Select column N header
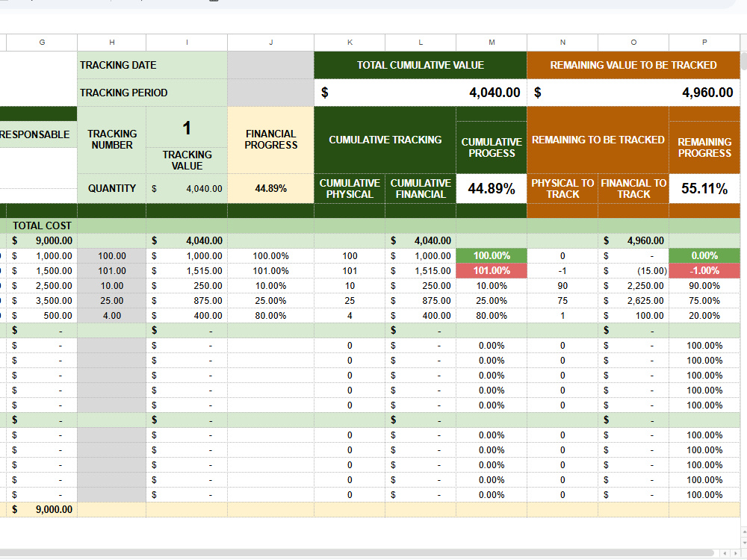 (x=562, y=43)
